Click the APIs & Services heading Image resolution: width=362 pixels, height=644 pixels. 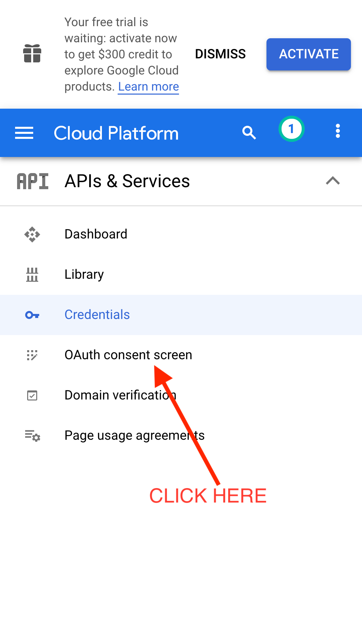[x=127, y=181]
